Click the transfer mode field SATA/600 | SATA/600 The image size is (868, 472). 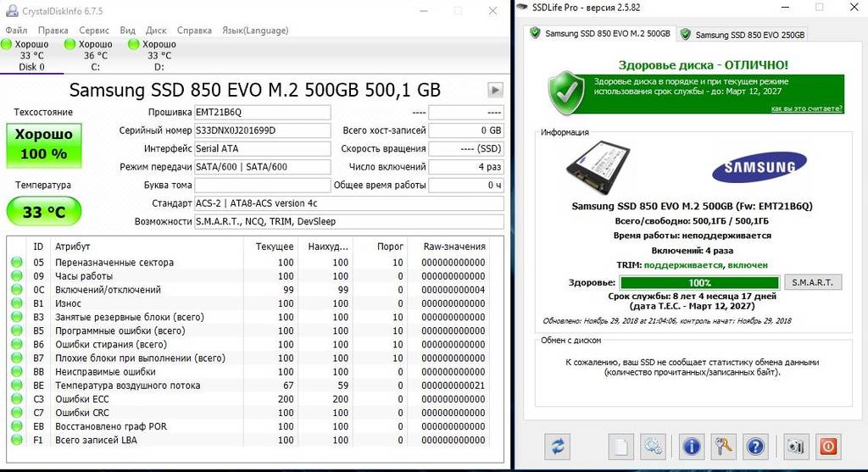point(263,167)
